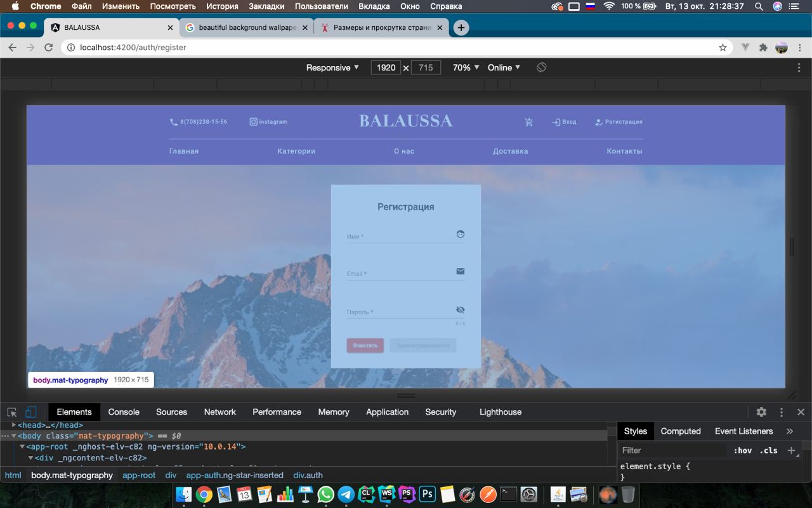Image resolution: width=812 pixels, height=508 pixels.
Task: Open DevTools three-dot customize menu
Action: (782, 412)
